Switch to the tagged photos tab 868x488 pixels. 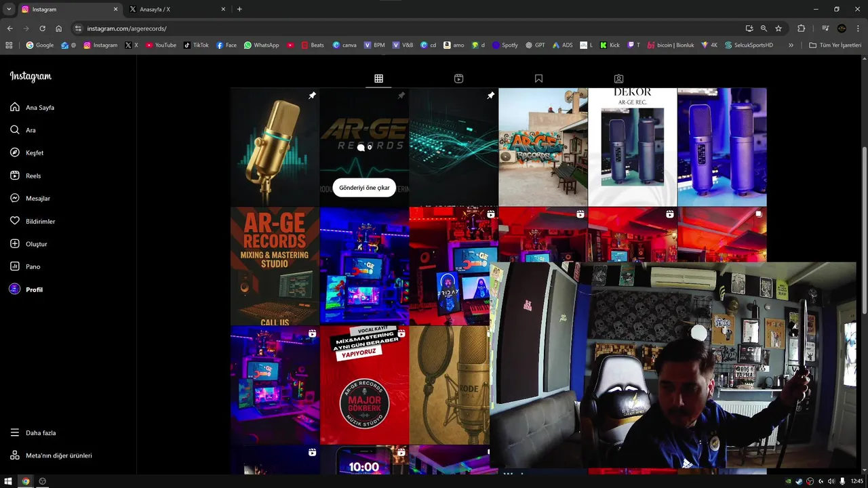[618, 79]
